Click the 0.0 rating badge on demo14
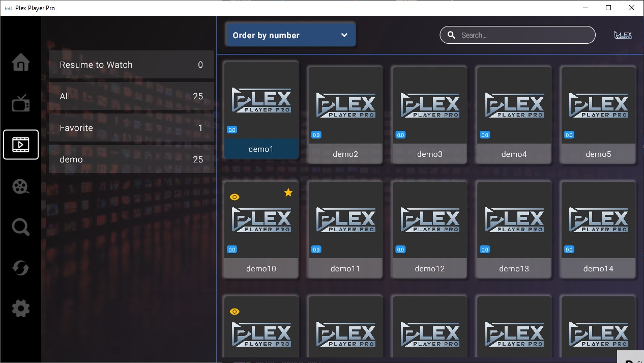The height and width of the screenshot is (363, 644). tap(569, 249)
